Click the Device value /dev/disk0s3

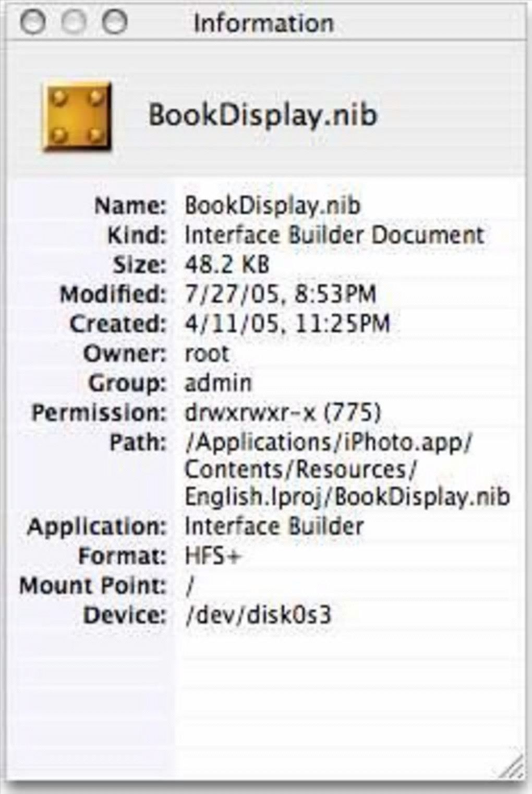pos(258,615)
